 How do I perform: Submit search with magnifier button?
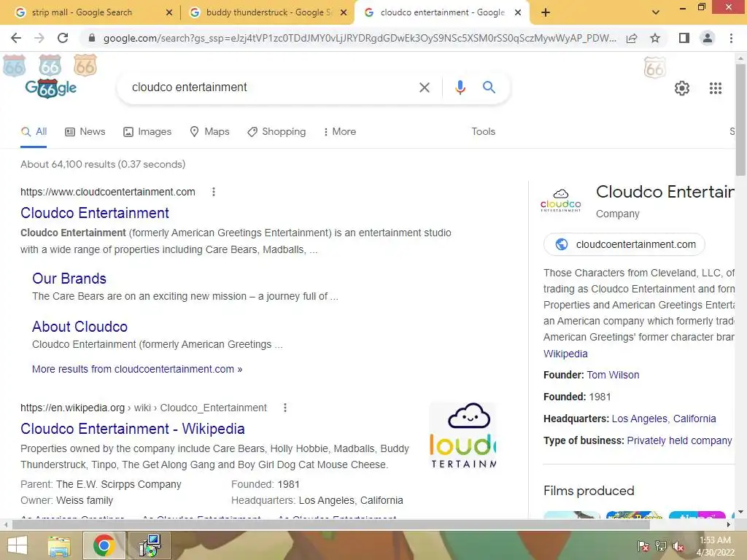489,87
